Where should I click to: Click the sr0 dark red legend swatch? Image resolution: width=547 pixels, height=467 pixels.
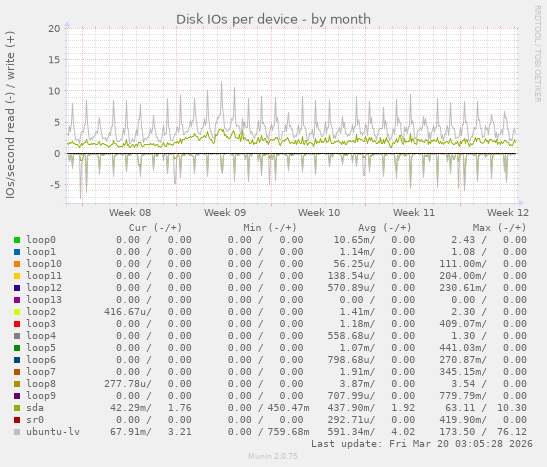[x=17, y=420]
